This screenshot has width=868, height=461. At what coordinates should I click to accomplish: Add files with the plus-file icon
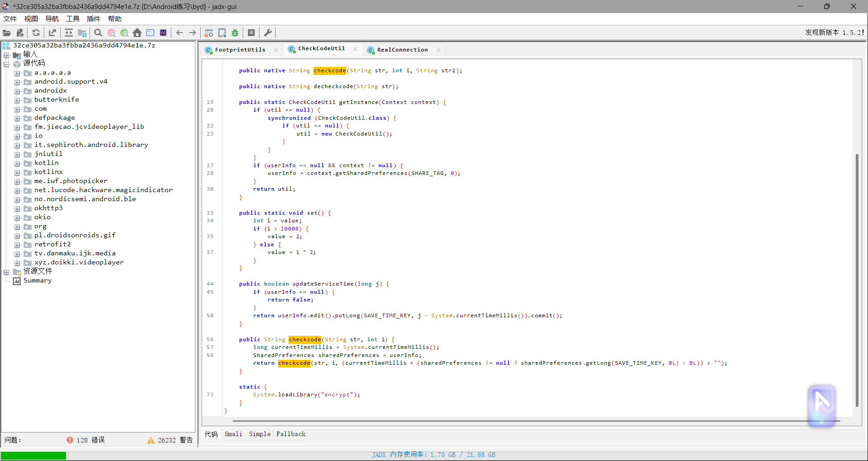[20, 33]
